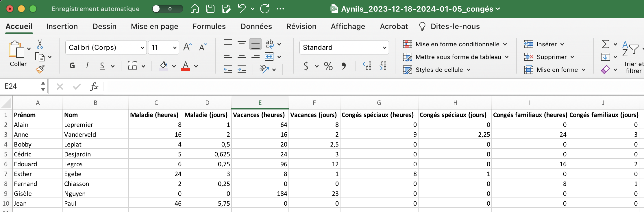Decrease decimal places
Viewport: 644px width, 212px height.
tap(382, 66)
